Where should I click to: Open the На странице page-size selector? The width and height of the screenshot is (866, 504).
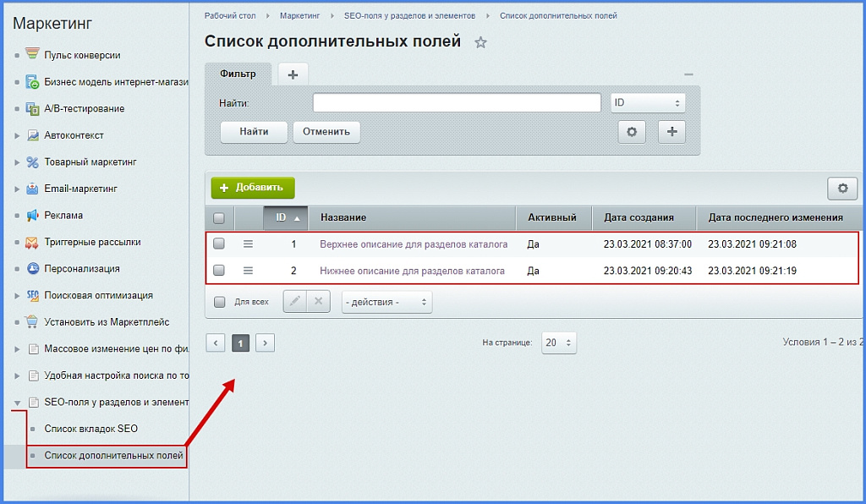(558, 342)
